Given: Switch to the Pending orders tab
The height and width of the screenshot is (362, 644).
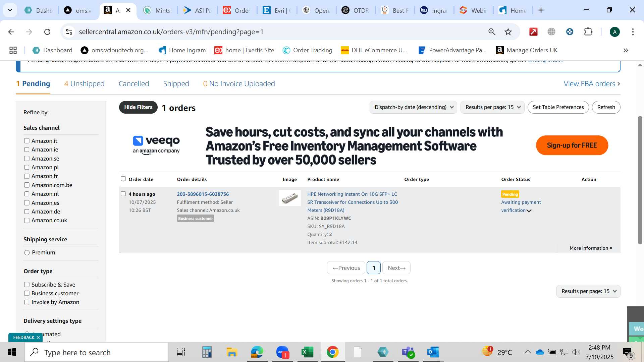Looking at the screenshot, I should (33, 84).
